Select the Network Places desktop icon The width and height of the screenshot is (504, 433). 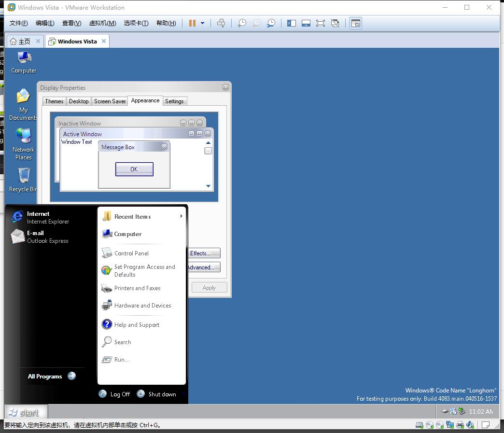click(24, 144)
